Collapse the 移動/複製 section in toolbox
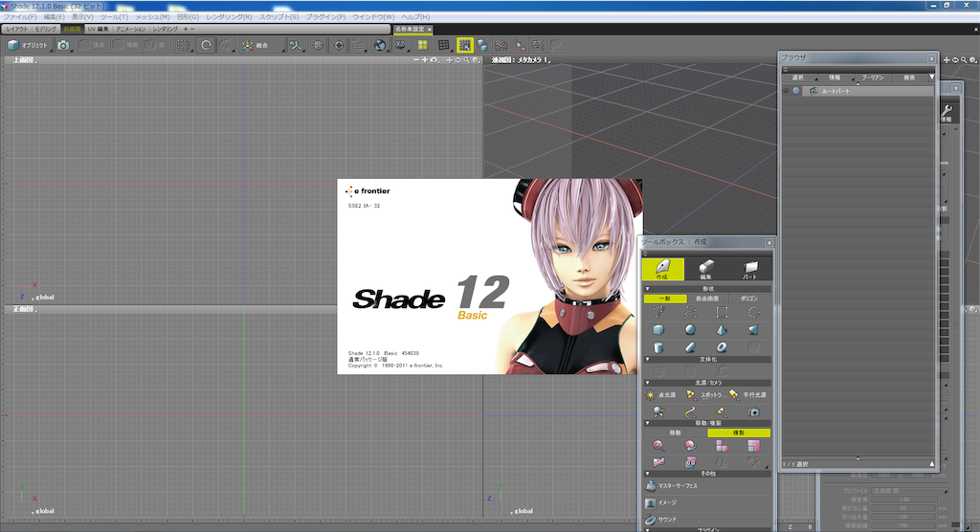The height and width of the screenshot is (532, 980). pyautogui.click(x=648, y=423)
